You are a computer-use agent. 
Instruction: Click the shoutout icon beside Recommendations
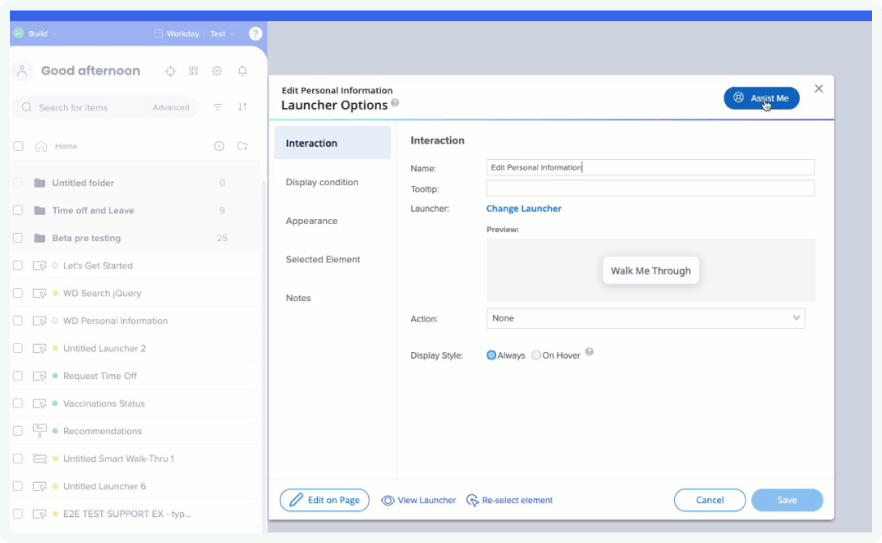[x=39, y=431]
